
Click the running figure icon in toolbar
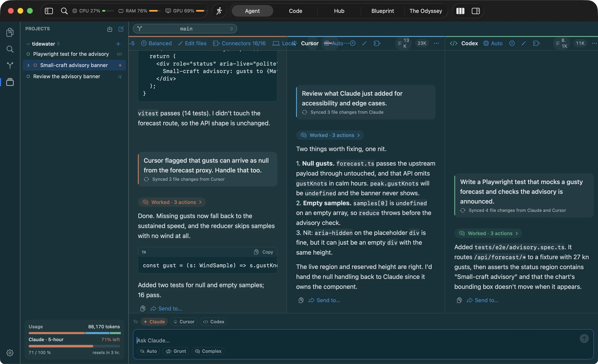(219, 11)
